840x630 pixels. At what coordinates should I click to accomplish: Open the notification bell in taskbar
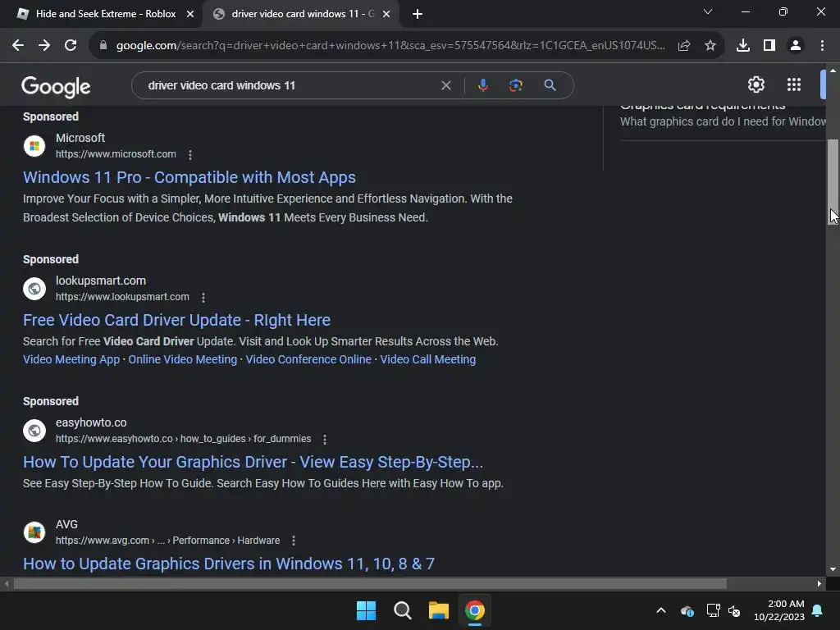point(818,610)
